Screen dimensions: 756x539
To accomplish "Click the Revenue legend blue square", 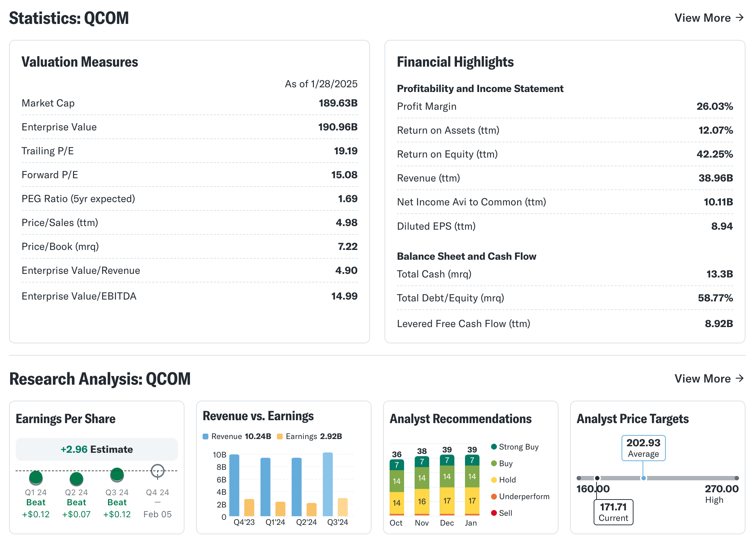I will click(x=205, y=436).
